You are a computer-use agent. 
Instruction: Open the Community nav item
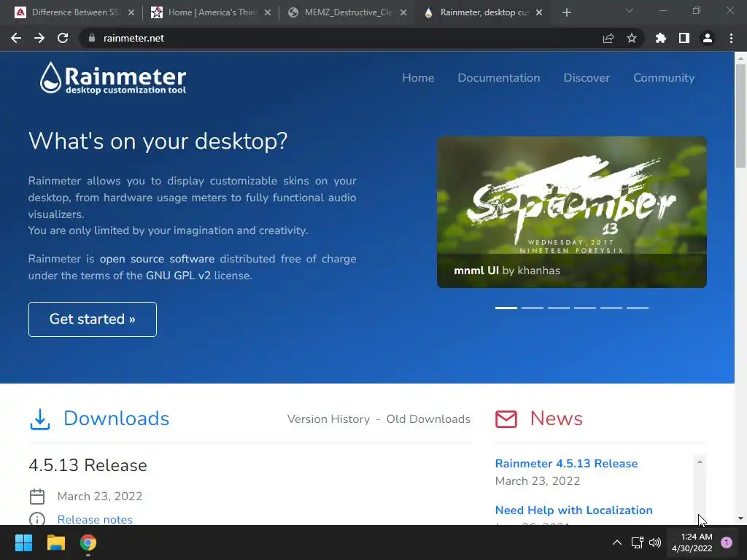tap(664, 77)
